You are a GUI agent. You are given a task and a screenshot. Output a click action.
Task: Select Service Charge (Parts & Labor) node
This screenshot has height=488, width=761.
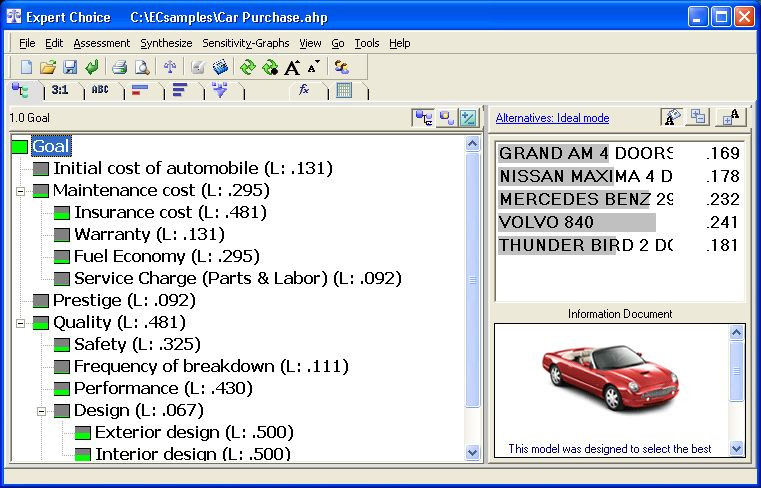pyautogui.click(x=238, y=278)
